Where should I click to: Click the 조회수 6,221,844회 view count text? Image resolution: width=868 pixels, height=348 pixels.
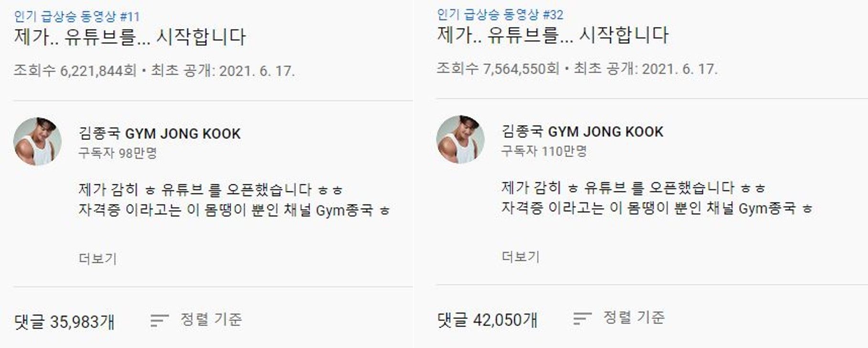click(x=75, y=71)
